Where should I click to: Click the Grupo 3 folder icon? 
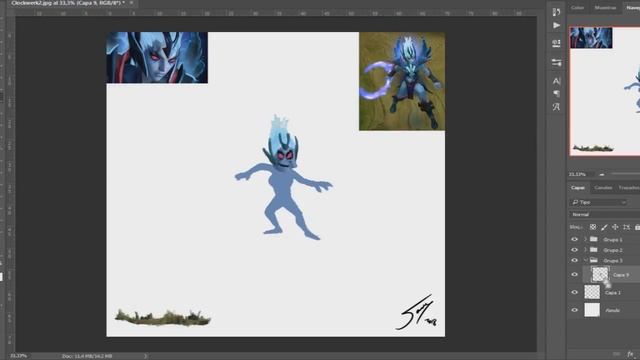(x=594, y=260)
